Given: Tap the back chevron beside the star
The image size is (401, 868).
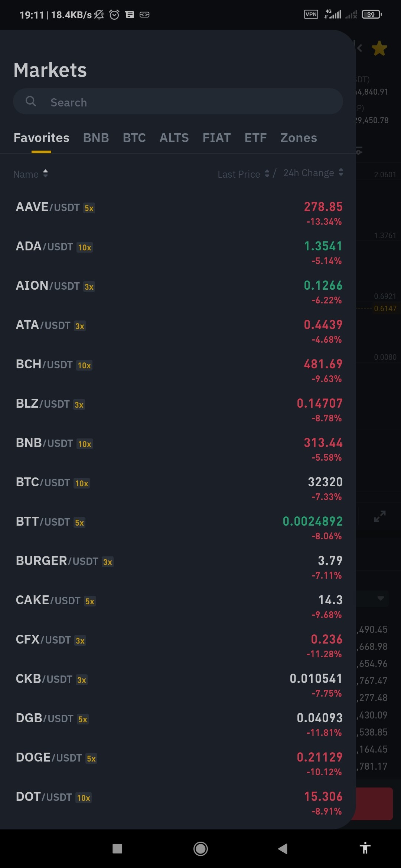Looking at the screenshot, I should point(359,48).
